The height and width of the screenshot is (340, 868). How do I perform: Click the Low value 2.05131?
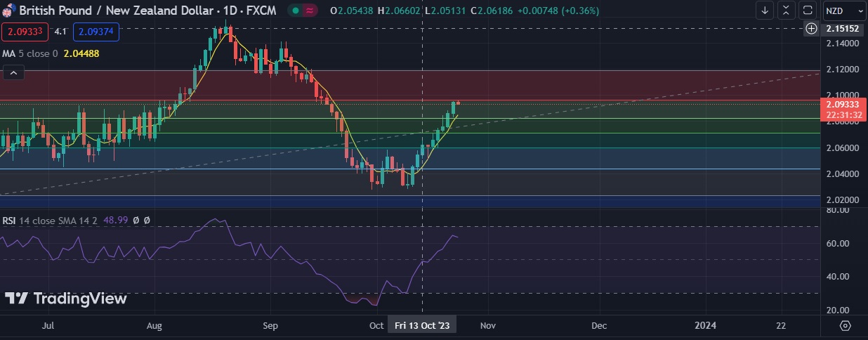tap(447, 11)
